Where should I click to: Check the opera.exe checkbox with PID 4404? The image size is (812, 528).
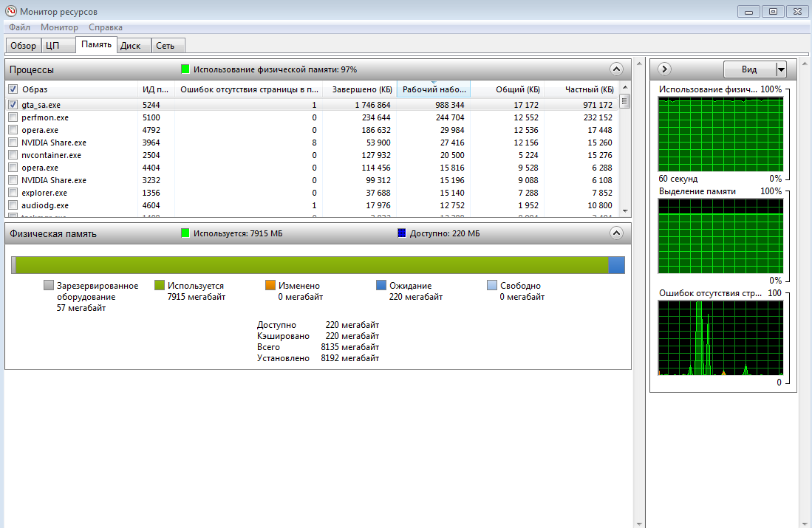coord(13,168)
